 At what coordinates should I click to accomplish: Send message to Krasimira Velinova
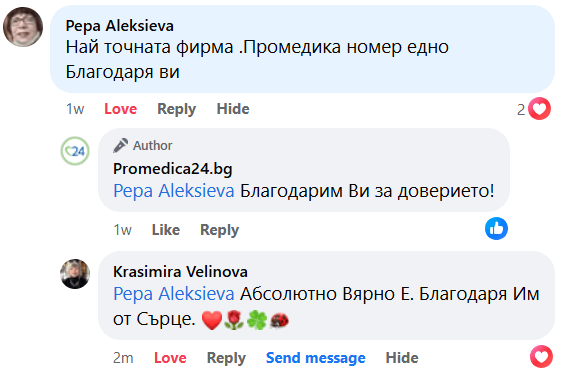coord(316,358)
